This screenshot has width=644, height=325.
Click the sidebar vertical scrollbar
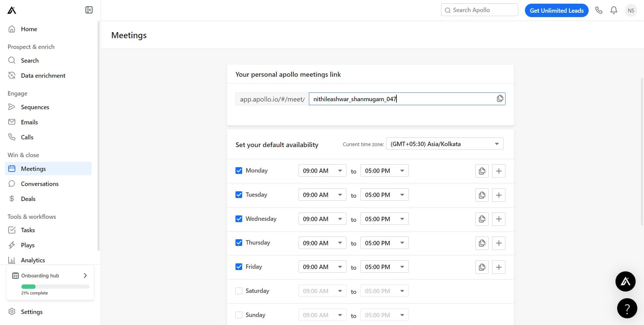point(98,136)
